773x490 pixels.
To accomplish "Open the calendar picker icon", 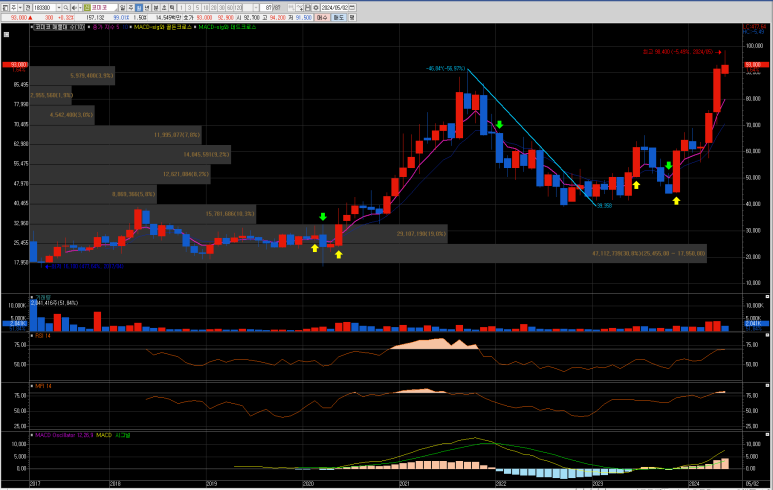I will coord(351,8).
